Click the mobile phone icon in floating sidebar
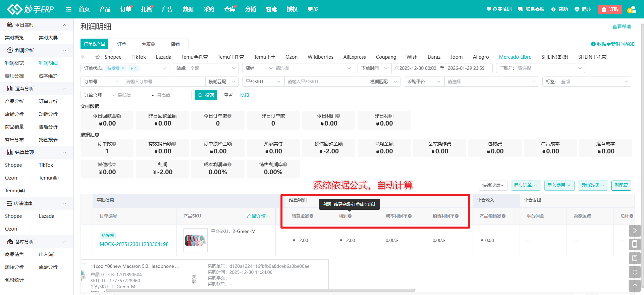This screenshot has width=644, height=295. click(635, 244)
